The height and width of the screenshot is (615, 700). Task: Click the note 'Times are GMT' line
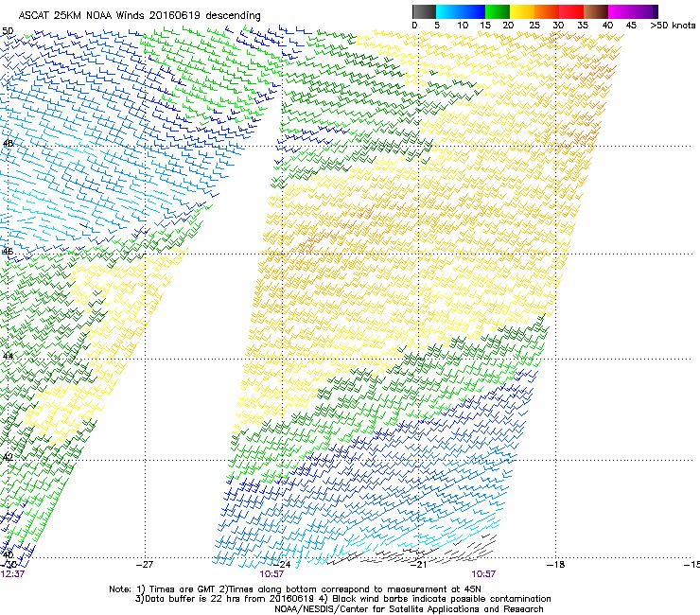coord(295,589)
